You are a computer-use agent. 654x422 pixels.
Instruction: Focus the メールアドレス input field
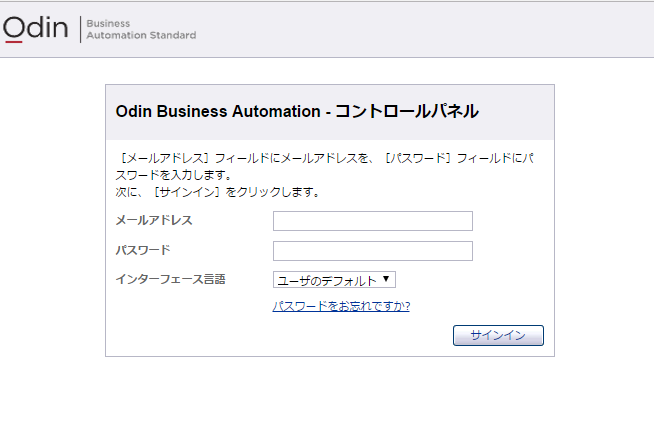372,221
